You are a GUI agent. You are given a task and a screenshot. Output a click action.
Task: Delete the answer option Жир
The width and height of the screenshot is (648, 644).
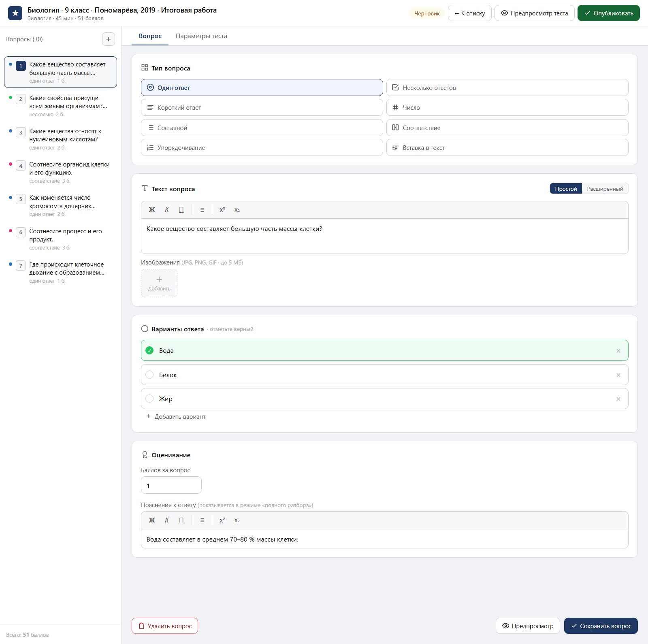point(618,399)
